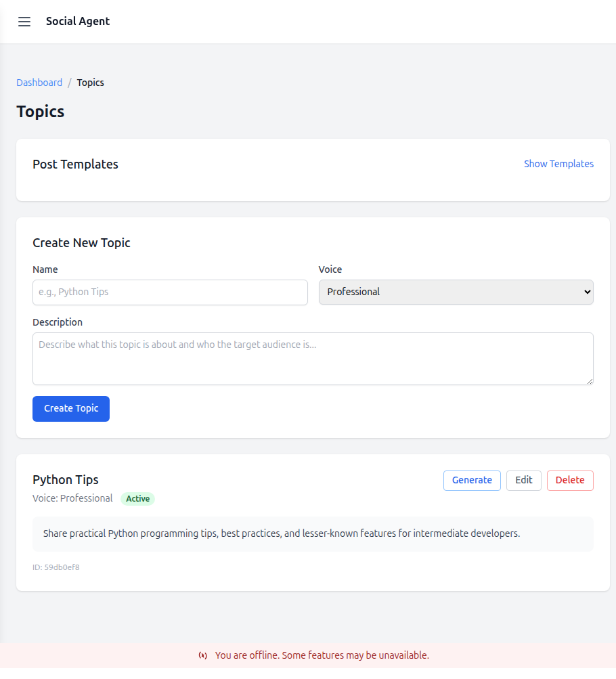The height and width of the screenshot is (679, 616).
Task: Click the Voice label above the selector
Action: (x=330, y=269)
